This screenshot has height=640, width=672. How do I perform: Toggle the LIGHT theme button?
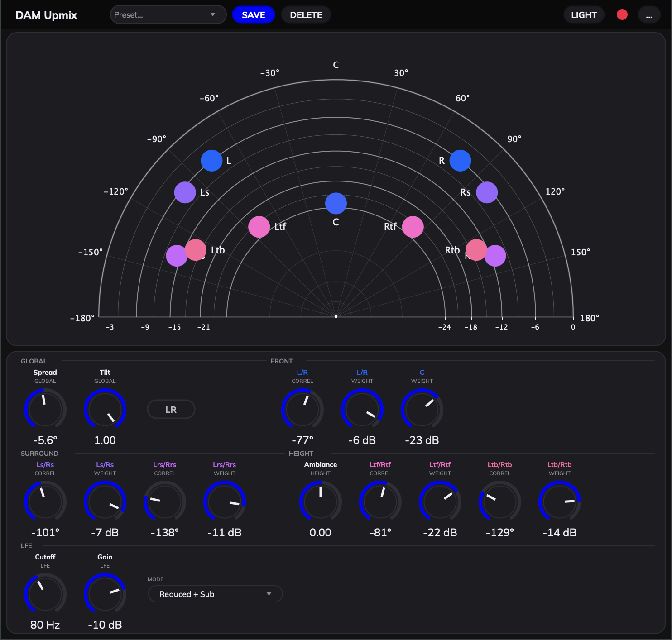coord(584,15)
